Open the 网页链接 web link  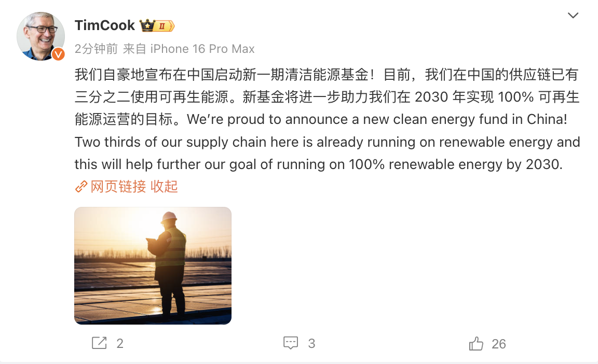click(x=118, y=187)
